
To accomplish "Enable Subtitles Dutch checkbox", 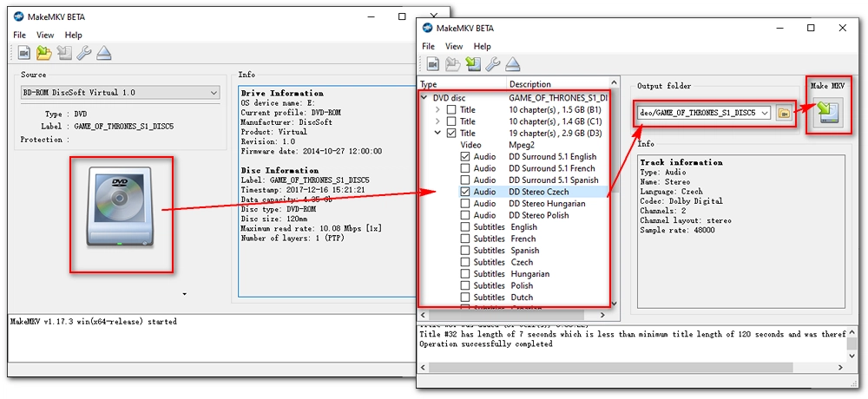I will point(465,298).
